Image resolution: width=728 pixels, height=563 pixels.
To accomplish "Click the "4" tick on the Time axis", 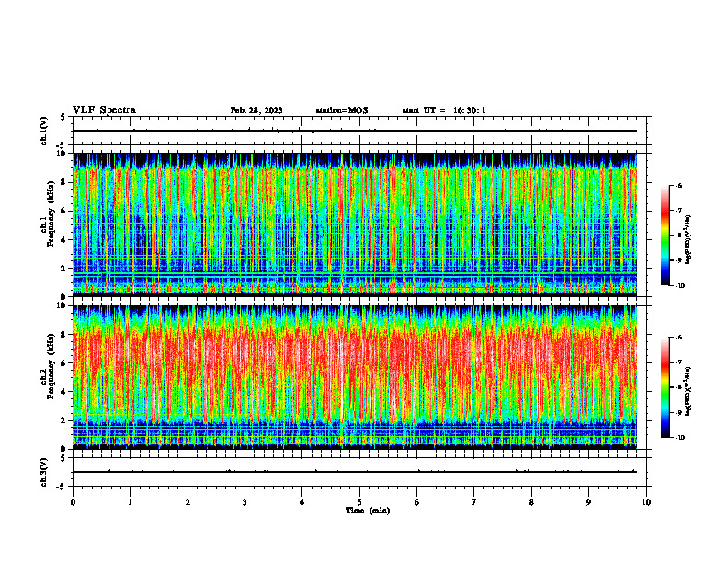I will 302,502.
